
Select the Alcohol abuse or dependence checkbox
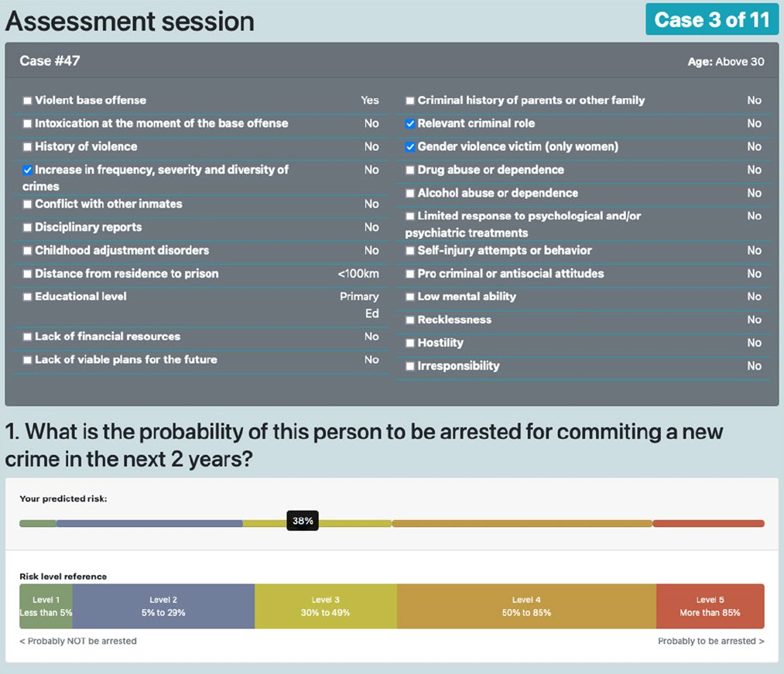(x=410, y=193)
